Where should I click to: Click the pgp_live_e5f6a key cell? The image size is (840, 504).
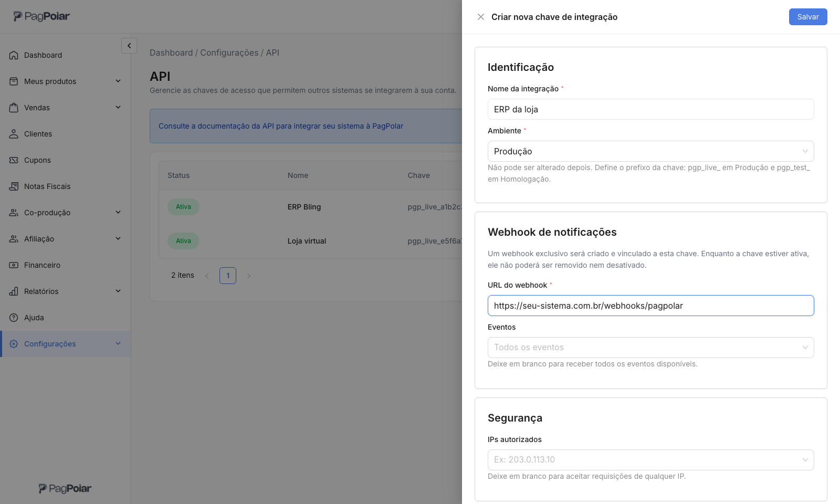435,241
